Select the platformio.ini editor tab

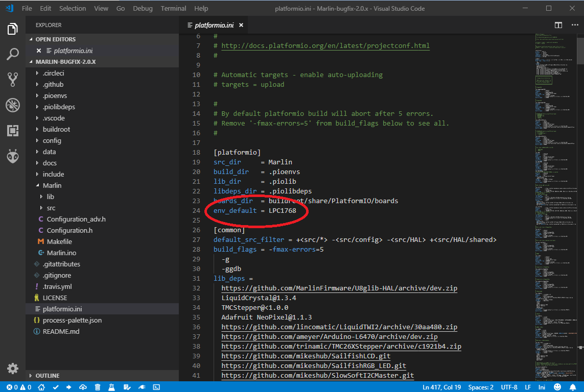214,25
